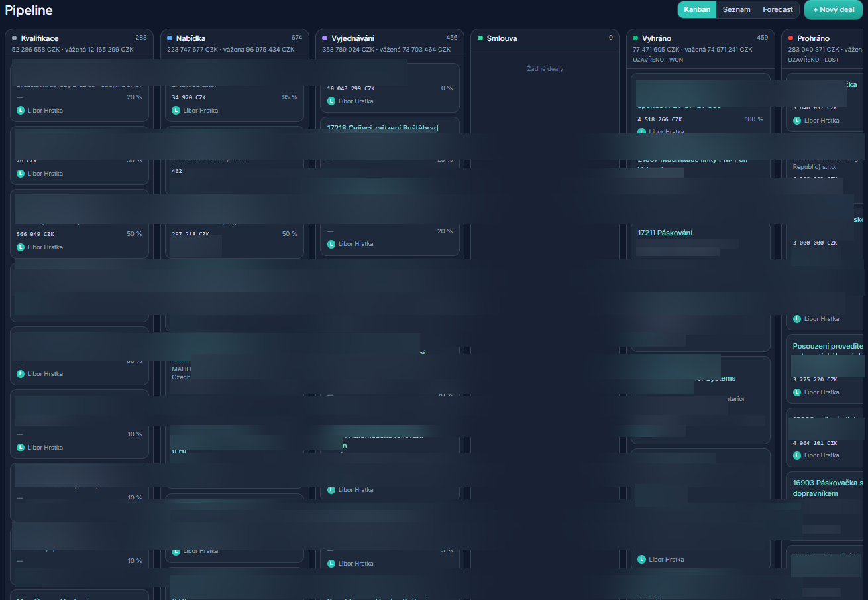Open the 17211 Páskování deal

[x=665, y=233]
